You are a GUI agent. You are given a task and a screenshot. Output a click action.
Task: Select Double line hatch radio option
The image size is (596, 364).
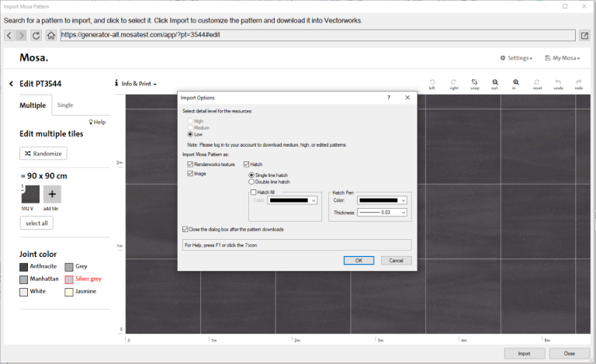pyautogui.click(x=251, y=182)
